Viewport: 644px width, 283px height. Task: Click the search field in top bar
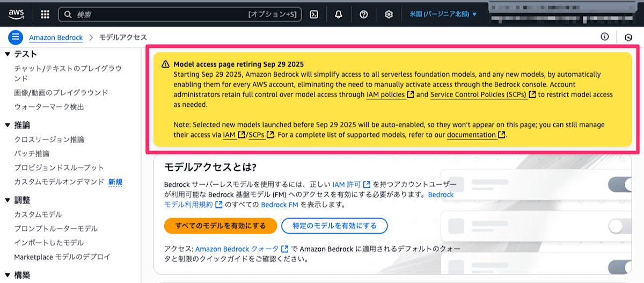179,14
